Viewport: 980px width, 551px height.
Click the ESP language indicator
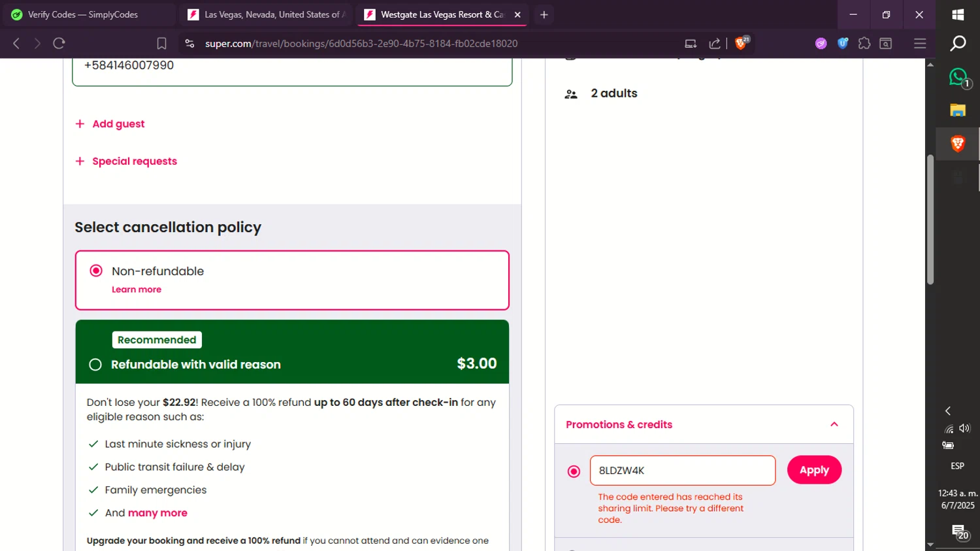tap(957, 466)
